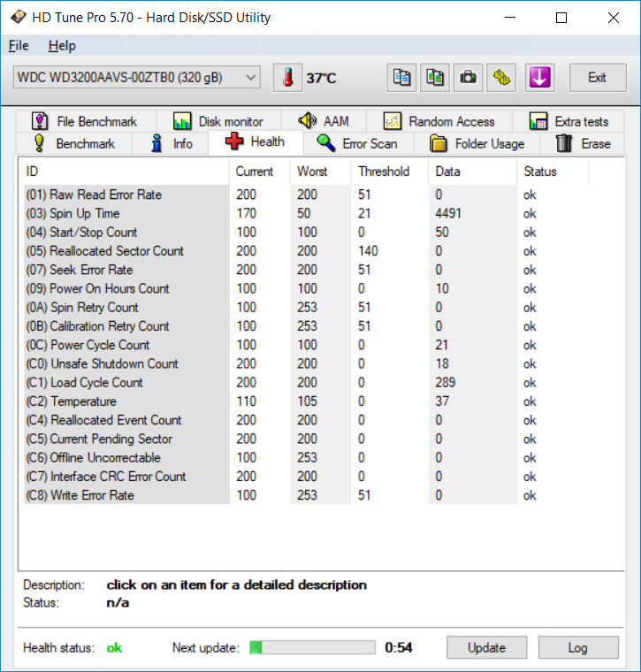
Task: Click the Error Scan magnifier icon
Action: coord(326,143)
